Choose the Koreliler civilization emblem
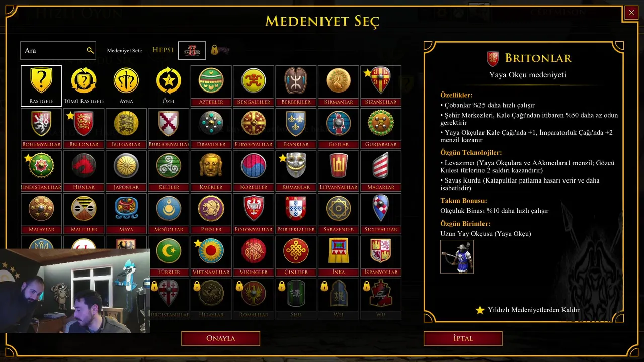This screenshot has width=644, height=362. [254, 171]
